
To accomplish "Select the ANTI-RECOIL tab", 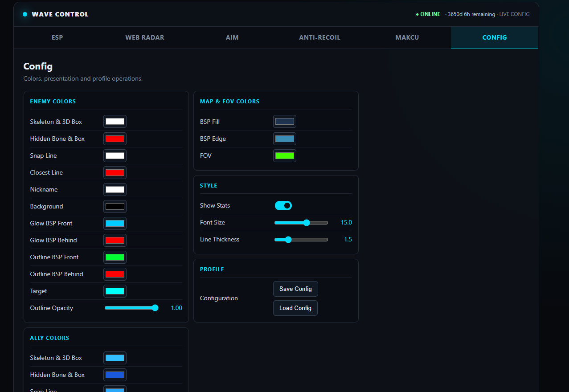I will tap(319, 37).
